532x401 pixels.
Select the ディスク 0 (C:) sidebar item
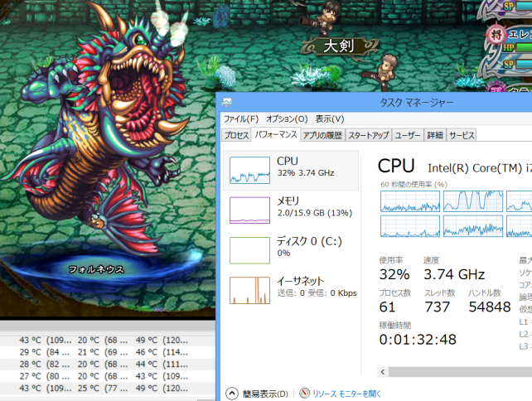(291, 250)
